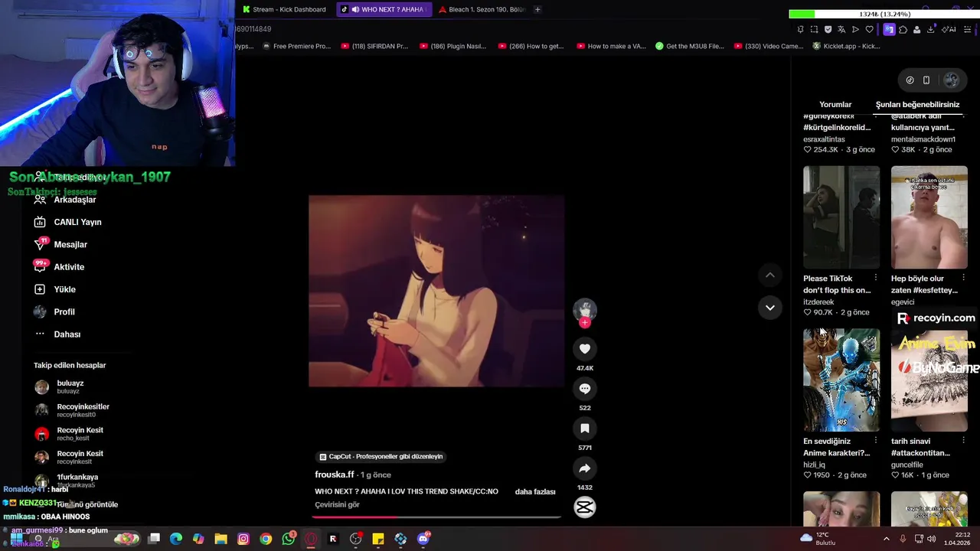
Task: Click the phone app icon top right
Action: pos(926,80)
